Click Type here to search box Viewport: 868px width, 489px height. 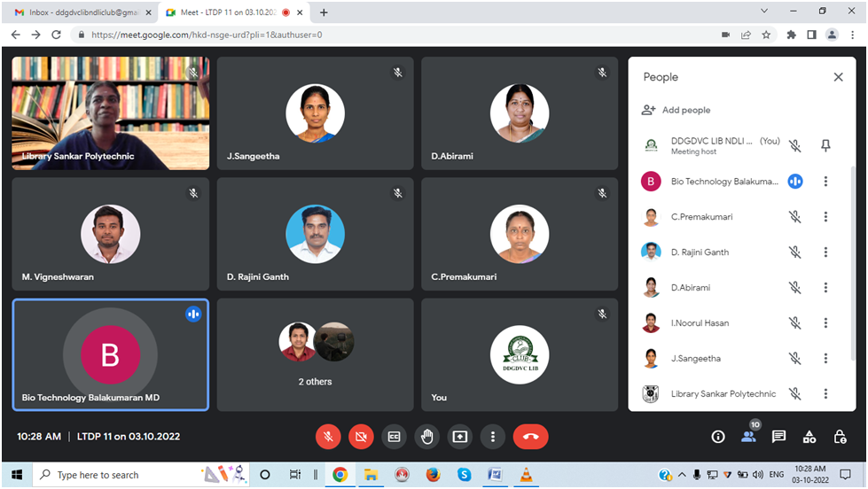coord(141,475)
